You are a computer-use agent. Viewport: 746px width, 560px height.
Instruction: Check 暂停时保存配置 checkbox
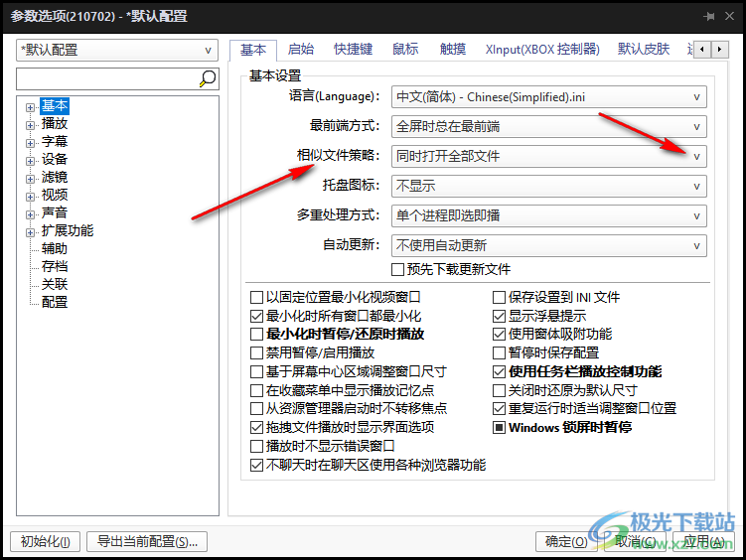click(x=499, y=352)
